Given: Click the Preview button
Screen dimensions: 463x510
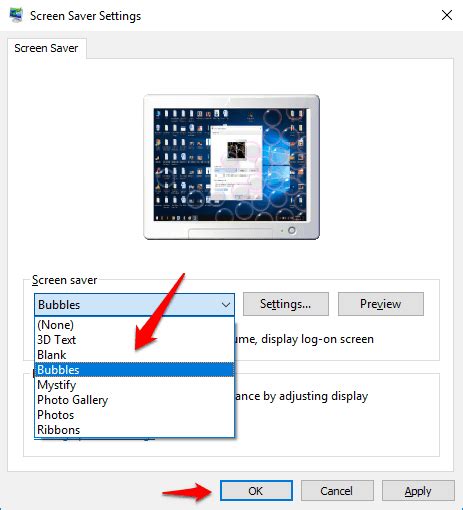Looking at the screenshot, I should pyautogui.click(x=381, y=304).
